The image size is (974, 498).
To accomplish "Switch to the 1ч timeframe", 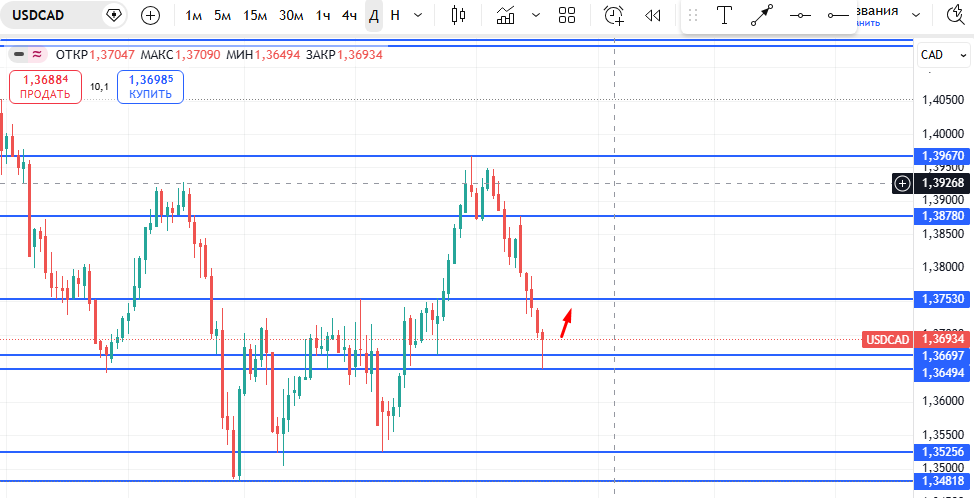I will click(x=322, y=16).
